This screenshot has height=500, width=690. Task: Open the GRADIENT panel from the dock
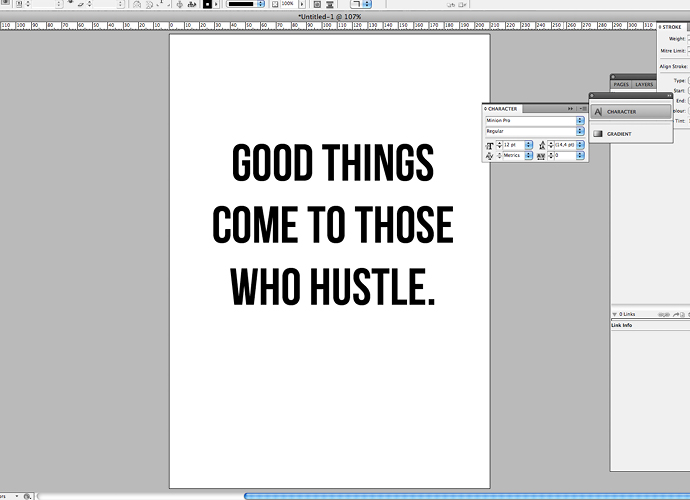(x=631, y=134)
